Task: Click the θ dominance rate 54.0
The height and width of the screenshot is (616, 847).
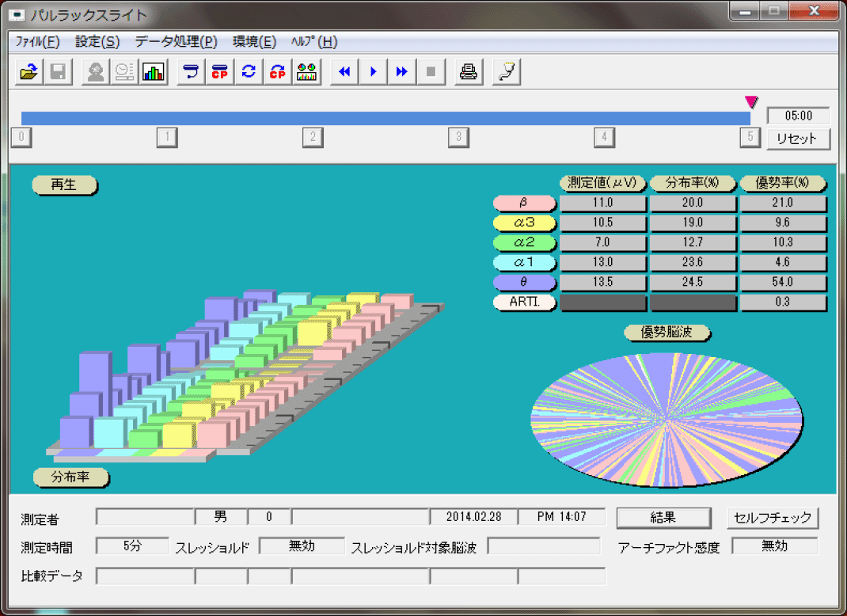Action: 783,282
